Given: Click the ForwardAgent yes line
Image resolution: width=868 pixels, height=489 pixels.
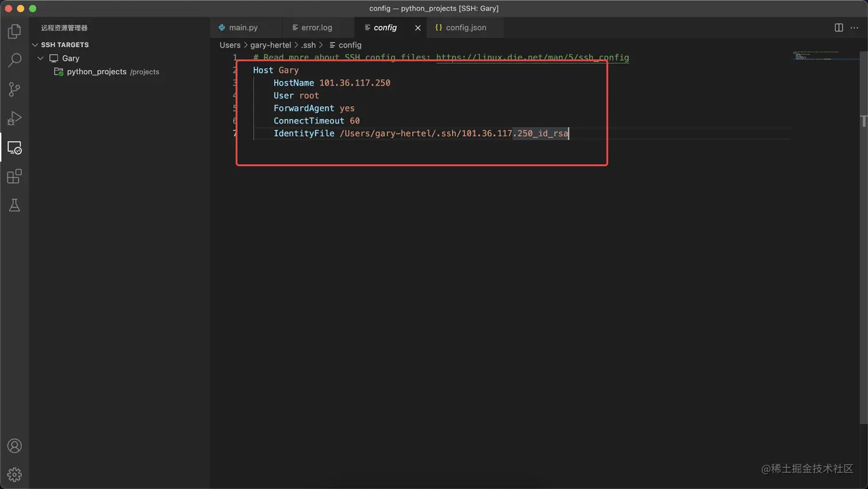Looking at the screenshot, I should tap(314, 108).
